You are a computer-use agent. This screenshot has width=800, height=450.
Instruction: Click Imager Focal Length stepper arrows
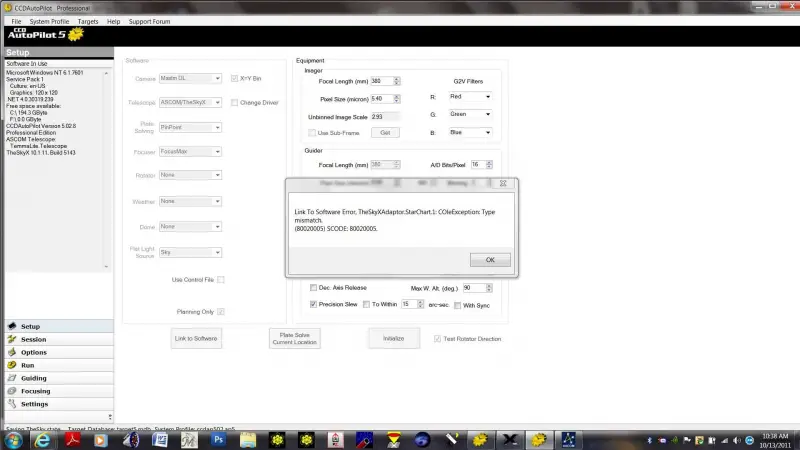tap(396, 81)
